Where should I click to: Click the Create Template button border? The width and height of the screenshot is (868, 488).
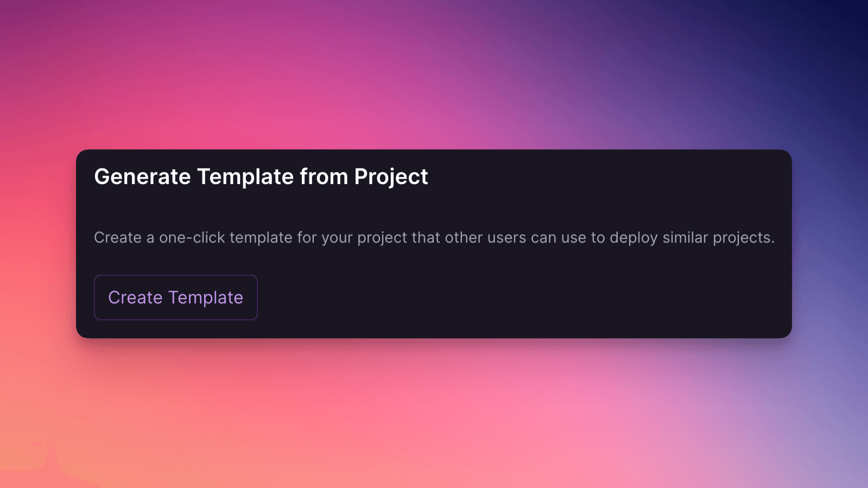click(175, 277)
